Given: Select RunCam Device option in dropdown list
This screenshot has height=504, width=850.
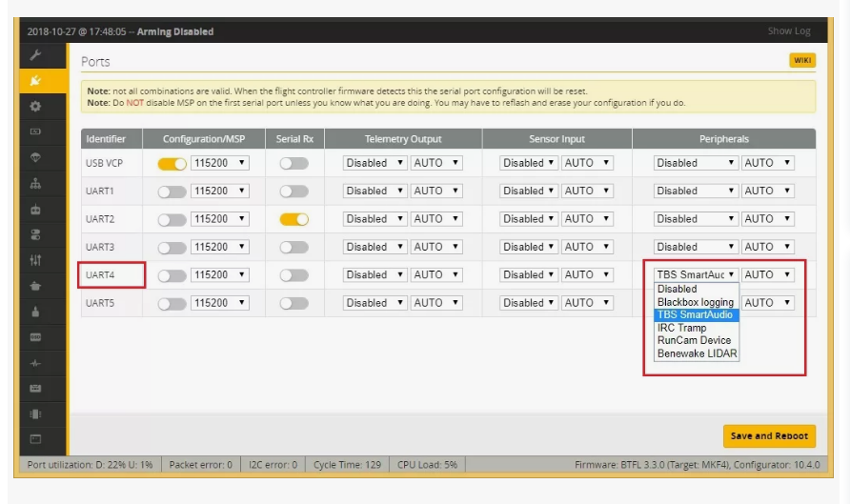Looking at the screenshot, I should click(x=694, y=340).
